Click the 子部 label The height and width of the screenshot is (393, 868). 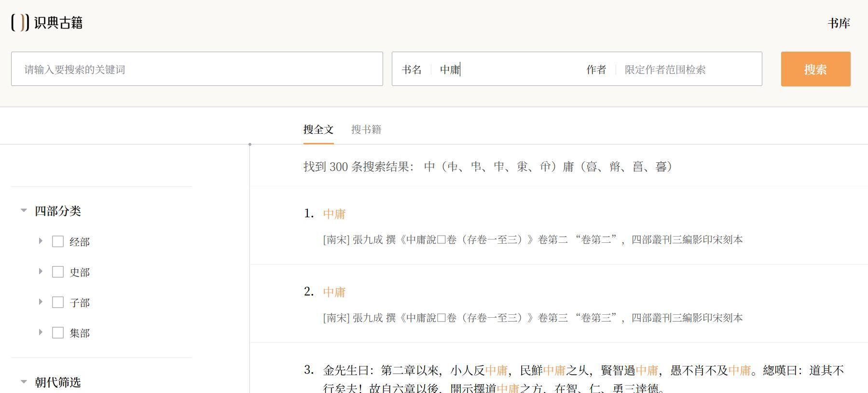[x=80, y=303]
